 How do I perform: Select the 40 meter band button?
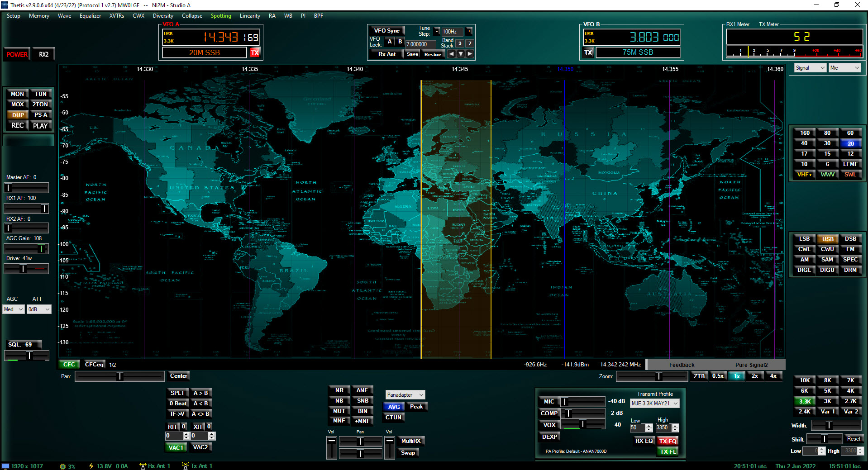[804, 143]
